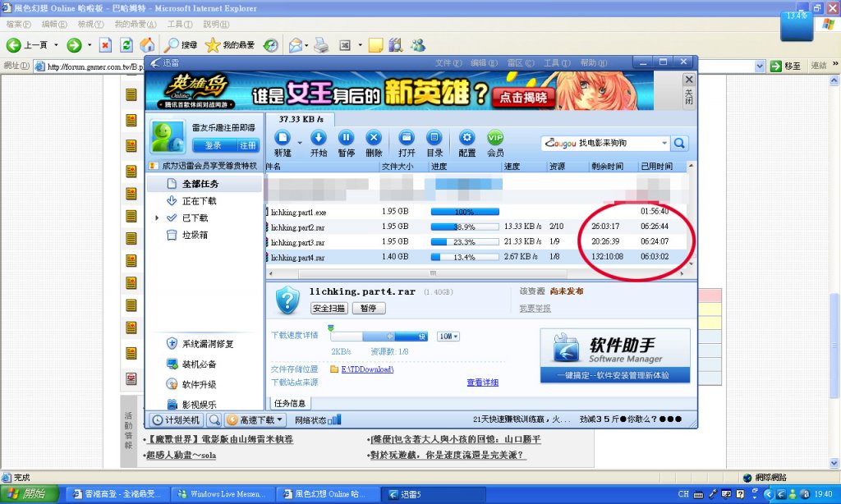Close the Xunlei banner ad with 关闭
This screenshot has width=841, height=504.
tap(689, 90)
